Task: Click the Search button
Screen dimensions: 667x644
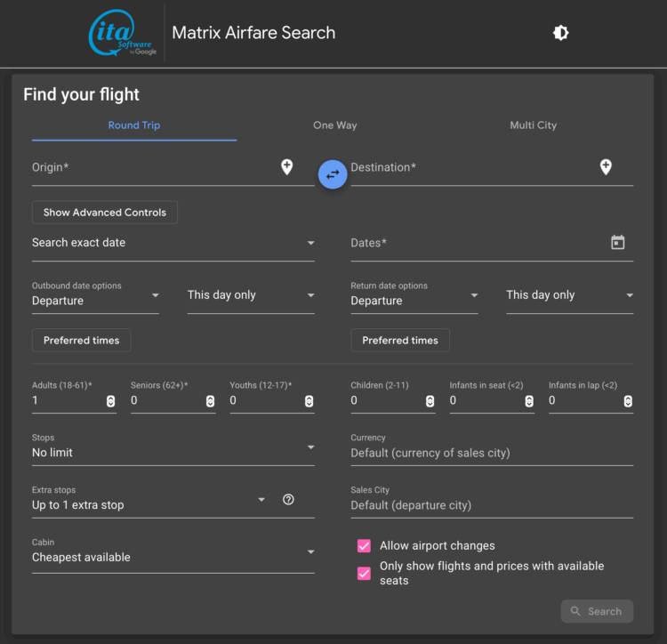Action: click(597, 611)
